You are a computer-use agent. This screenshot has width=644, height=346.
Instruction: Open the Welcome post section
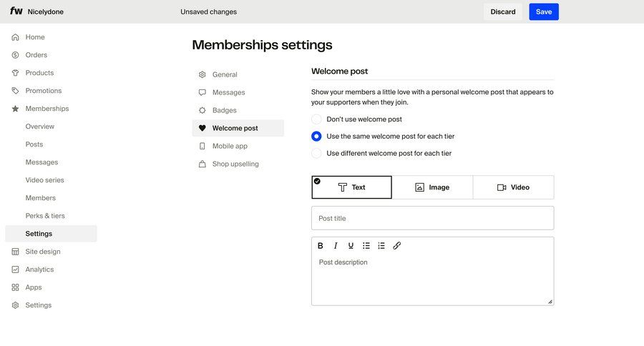pos(238,128)
